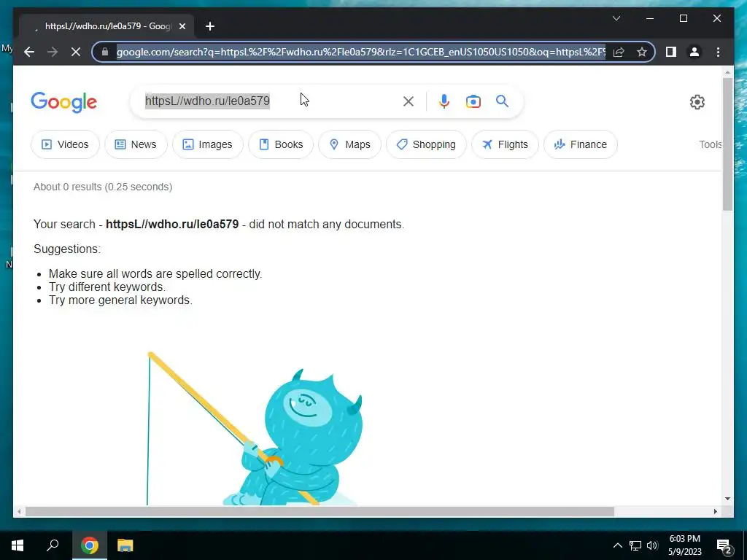Open the Chrome profile menu
The image size is (747, 560).
coord(694,52)
